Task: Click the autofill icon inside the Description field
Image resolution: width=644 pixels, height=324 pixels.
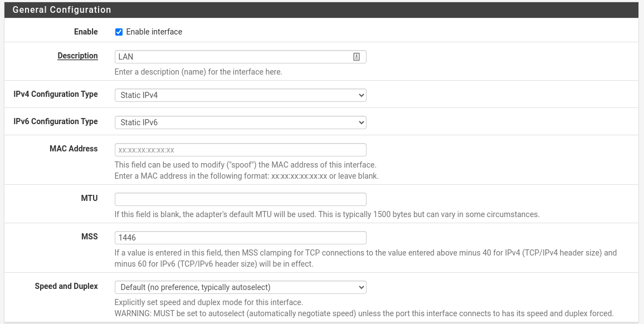Action: coord(357,56)
